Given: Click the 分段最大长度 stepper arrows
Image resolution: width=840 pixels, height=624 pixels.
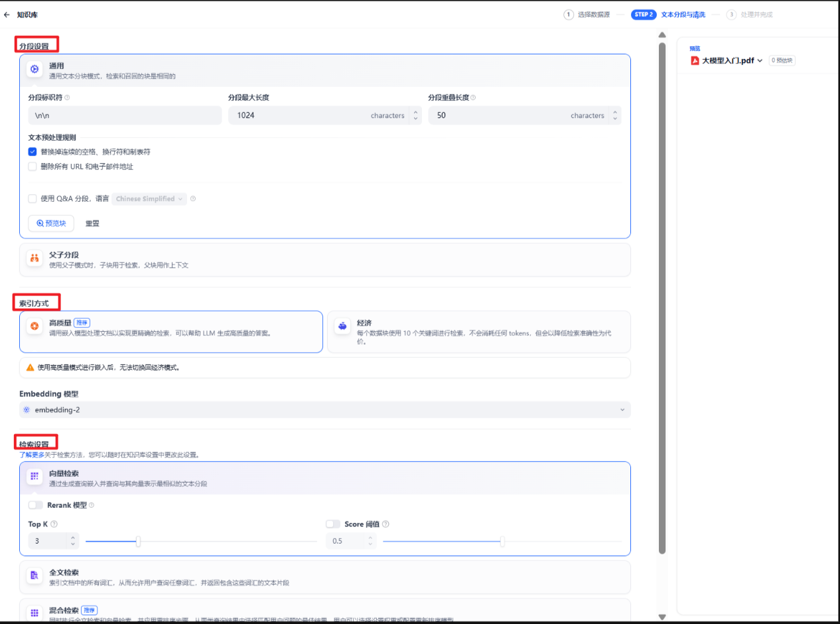Looking at the screenshot, I should coord(415,116).
